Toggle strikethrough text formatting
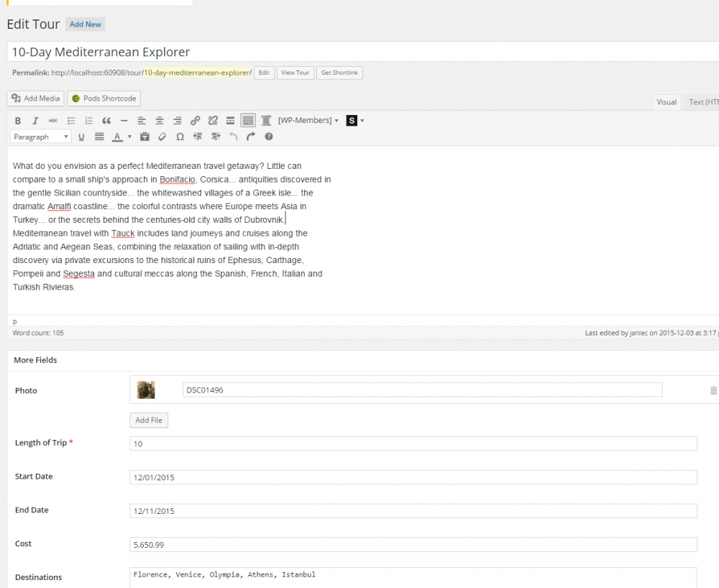The image size is (719, 588). [53, 121]
